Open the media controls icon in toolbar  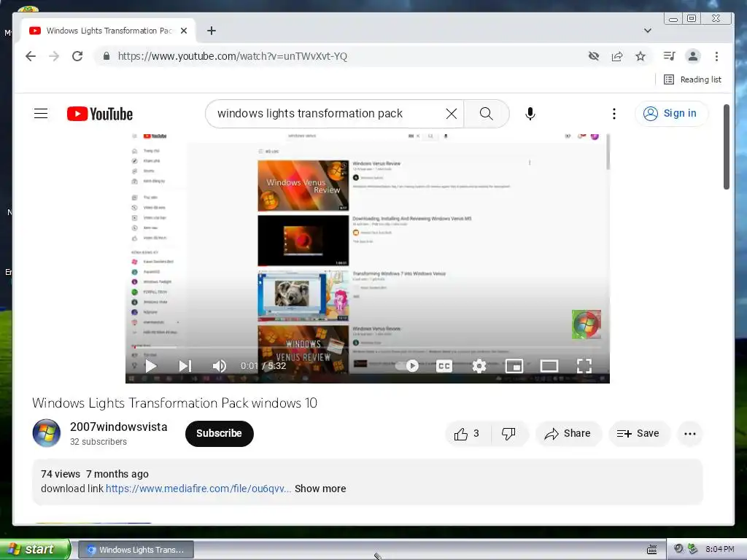click(670, 56)
